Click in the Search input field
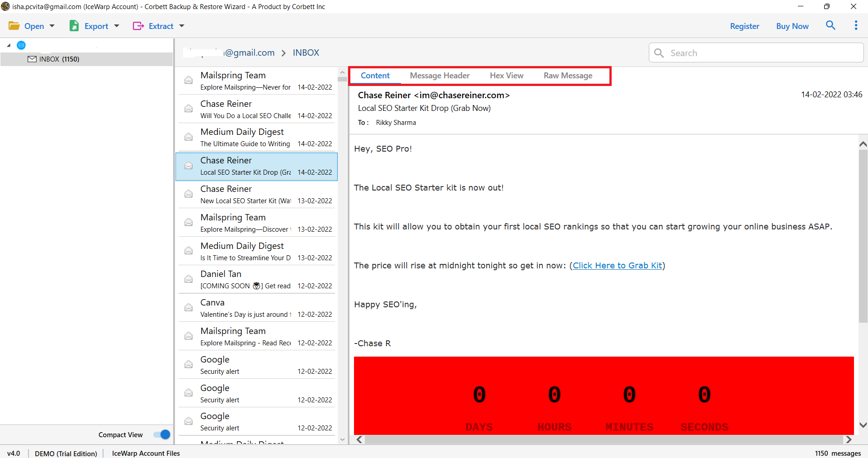The height and width of the screenshot is (458, 868). (756, 53)
